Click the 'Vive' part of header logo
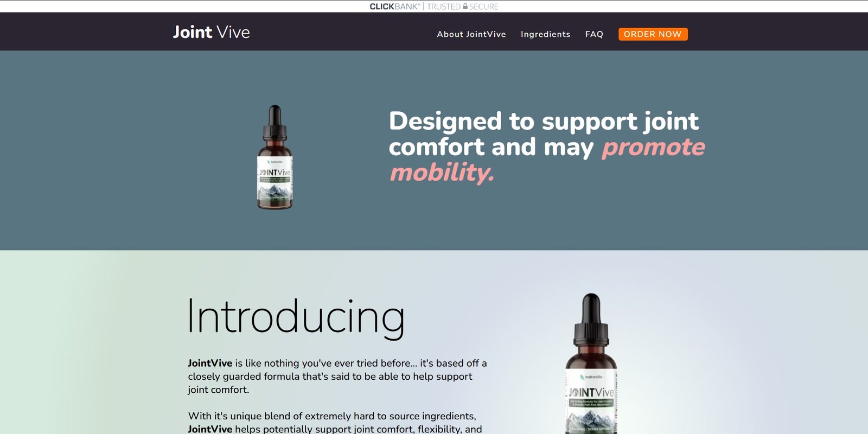 (x=233, y=32)
